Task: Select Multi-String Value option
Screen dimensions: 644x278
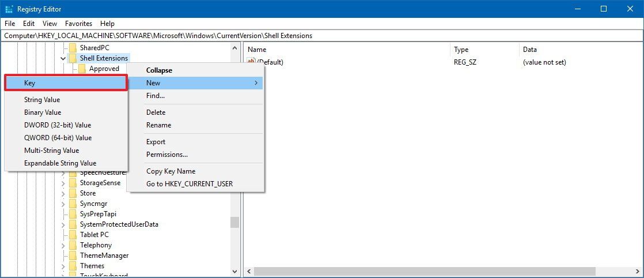Action: (x=66, y=151)
